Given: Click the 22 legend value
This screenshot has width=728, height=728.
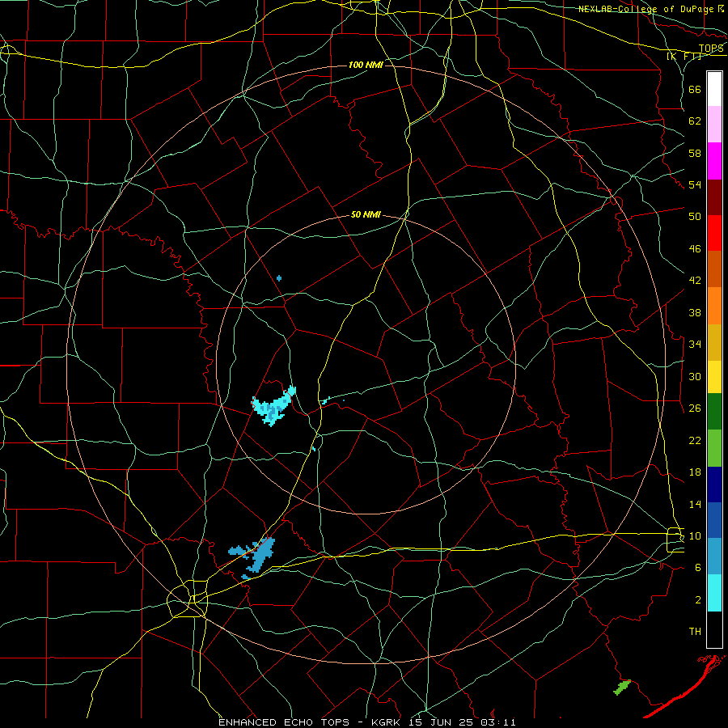Looking at the screenshot, I should (x=695, y=440).
